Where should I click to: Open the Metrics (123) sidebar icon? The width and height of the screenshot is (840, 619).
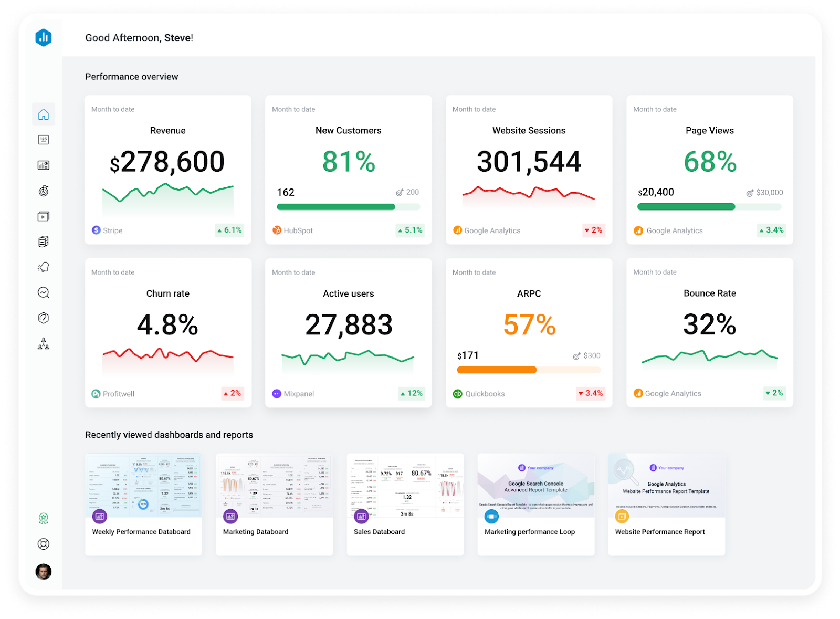pyautogui.click(x=44, y=139)
